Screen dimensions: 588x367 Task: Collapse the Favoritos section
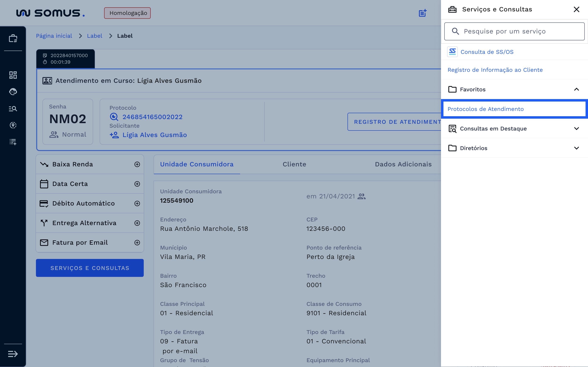(577, 89)
